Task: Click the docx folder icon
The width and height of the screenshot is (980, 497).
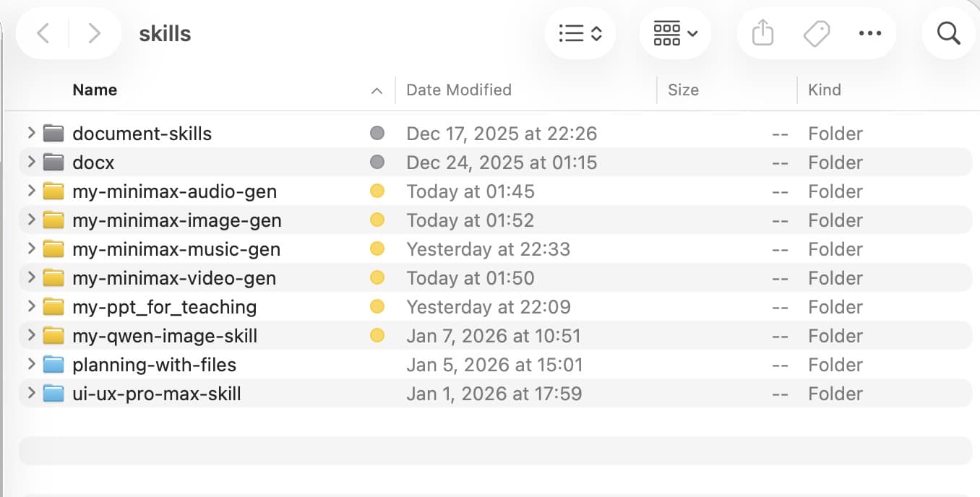Action: click(53, 163)
